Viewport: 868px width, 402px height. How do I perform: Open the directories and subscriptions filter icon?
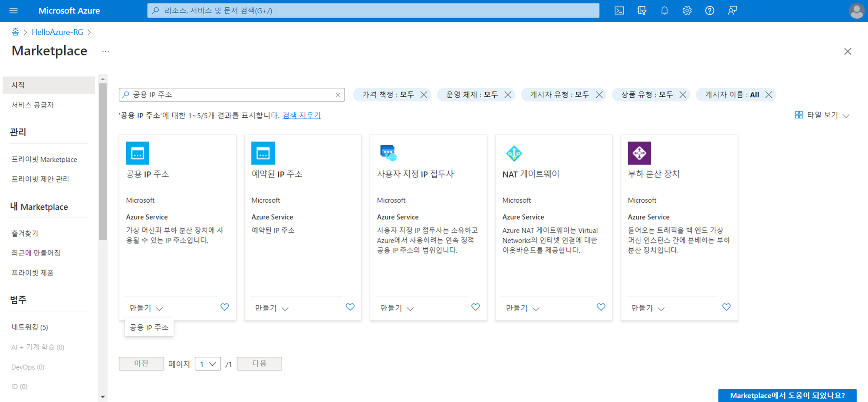(642, 10)
